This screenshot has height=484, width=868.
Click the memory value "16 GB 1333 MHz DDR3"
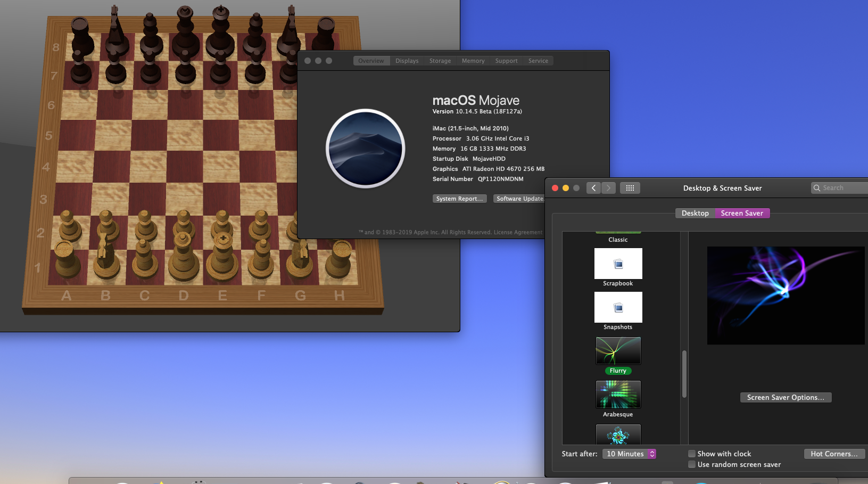coord(493,149)
